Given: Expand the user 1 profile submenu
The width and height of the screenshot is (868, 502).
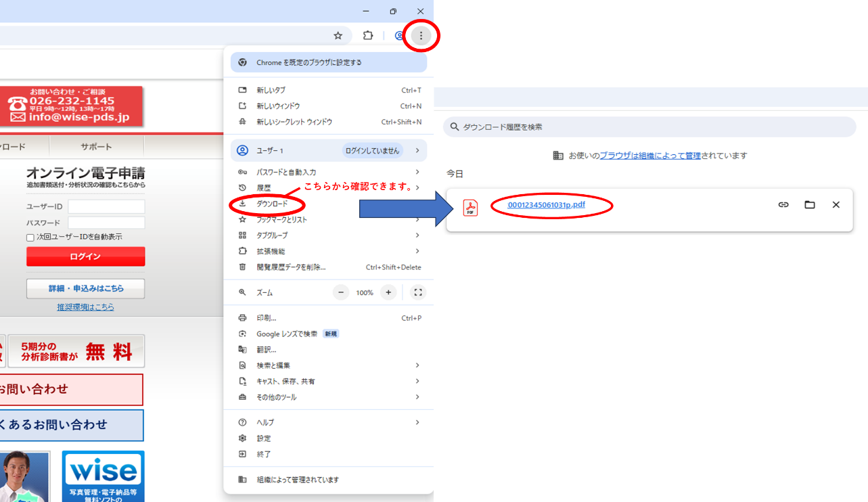Looking at the screenshot, I should (x=417, y=150).
